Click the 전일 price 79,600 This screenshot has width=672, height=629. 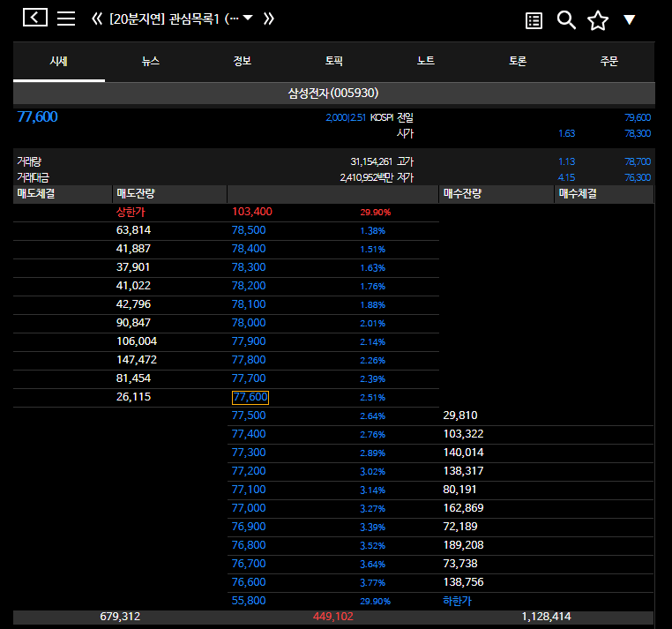coord(638,117)
